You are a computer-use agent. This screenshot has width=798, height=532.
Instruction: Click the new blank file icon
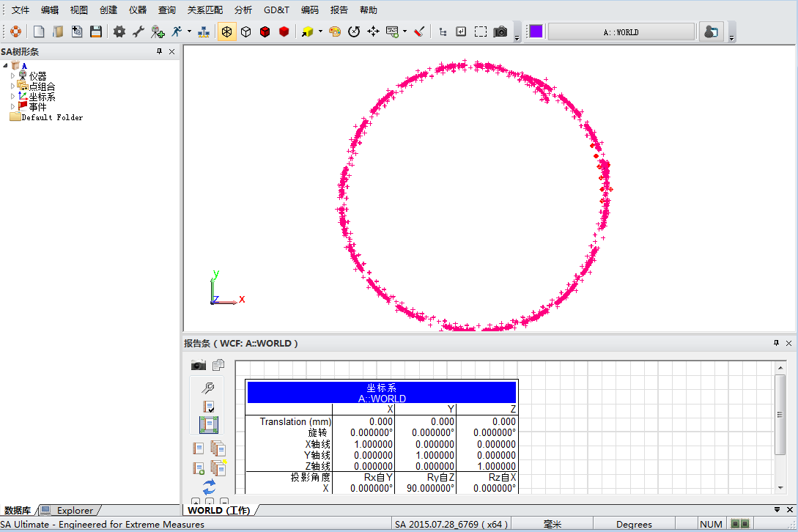click(x=39, y=32)
